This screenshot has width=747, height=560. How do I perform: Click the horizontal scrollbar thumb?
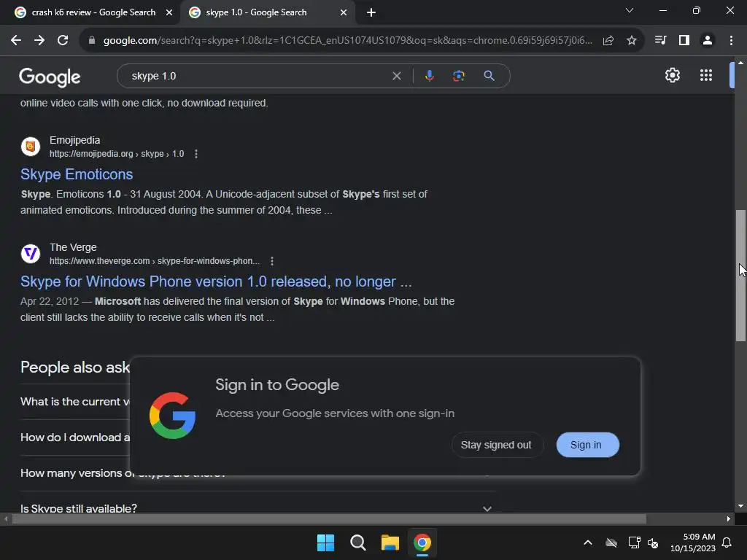(x=329, y=518)
